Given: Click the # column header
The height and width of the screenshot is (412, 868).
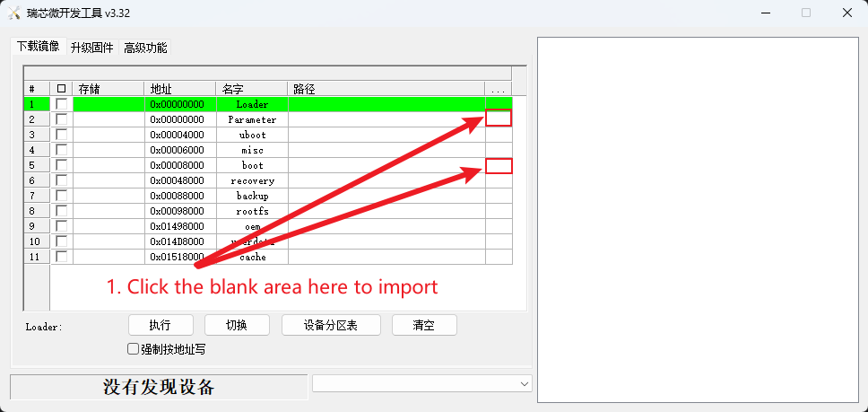Looking at the screenshot, I should (x=37, y=89).
